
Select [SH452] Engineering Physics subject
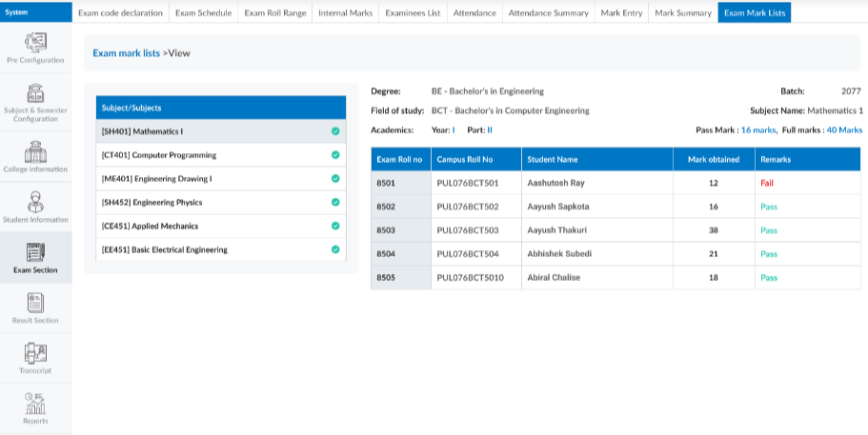coord(221,203)
